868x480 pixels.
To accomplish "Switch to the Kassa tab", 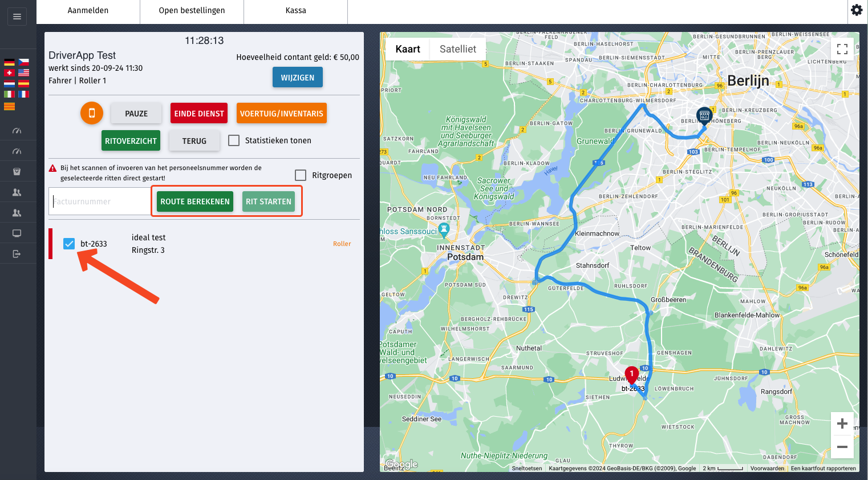I will (x=295, y=10).
